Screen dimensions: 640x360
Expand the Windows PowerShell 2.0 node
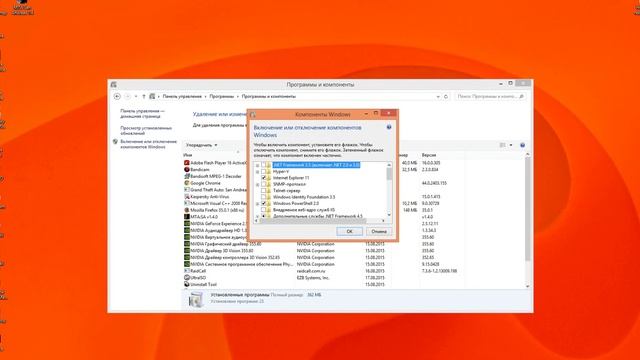(x=258, y=203)
